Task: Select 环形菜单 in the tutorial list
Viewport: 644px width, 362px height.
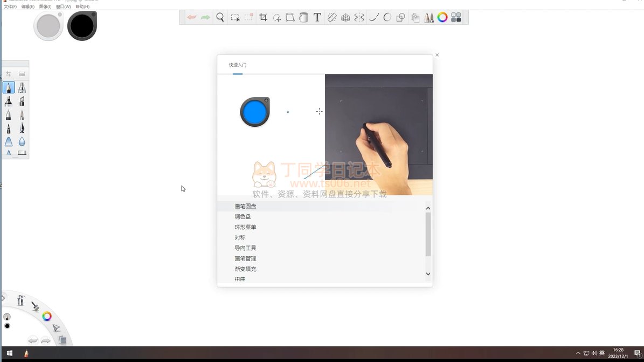Action: (x=245, y=227)
